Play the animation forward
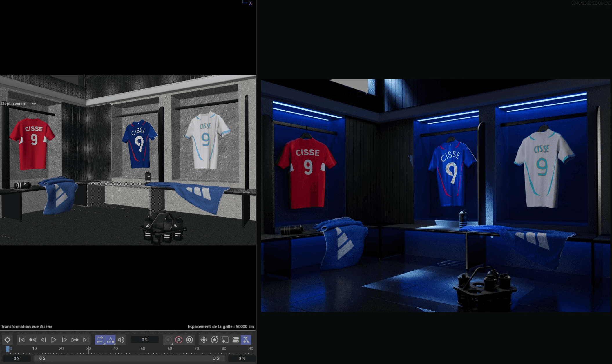Screen dimensions: 612x364 click(54, 340)
